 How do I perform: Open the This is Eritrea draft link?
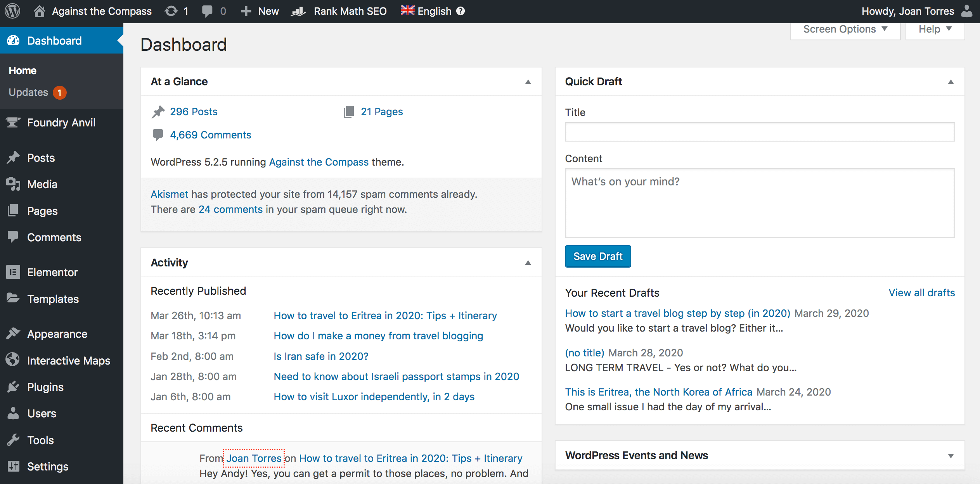tap(659, 392)
